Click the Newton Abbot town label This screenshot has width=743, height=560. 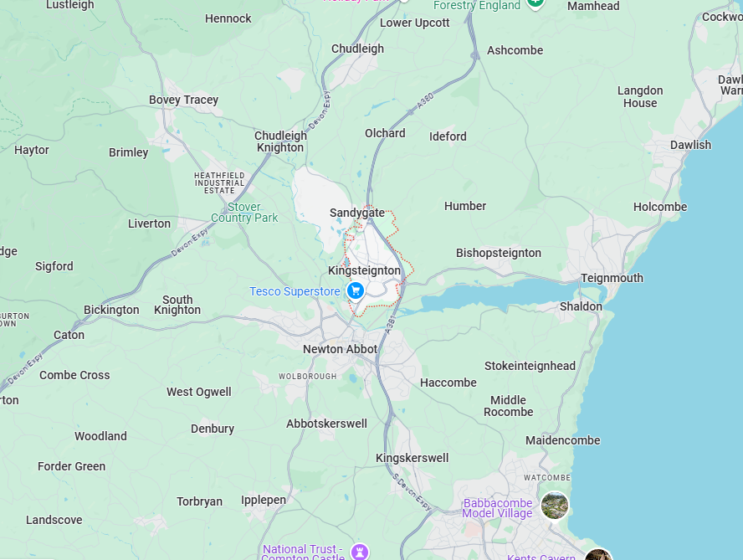pyautogui.click(x=341, y=349)
